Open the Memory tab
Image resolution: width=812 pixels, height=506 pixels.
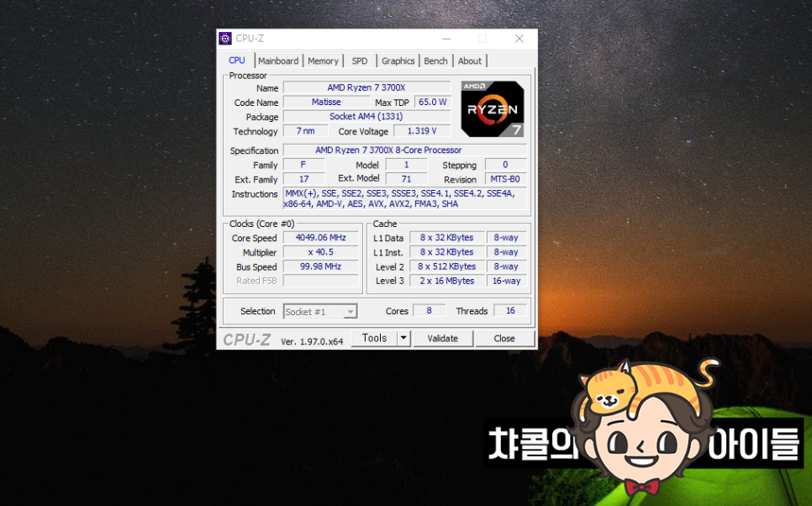(x=323, y=61)
